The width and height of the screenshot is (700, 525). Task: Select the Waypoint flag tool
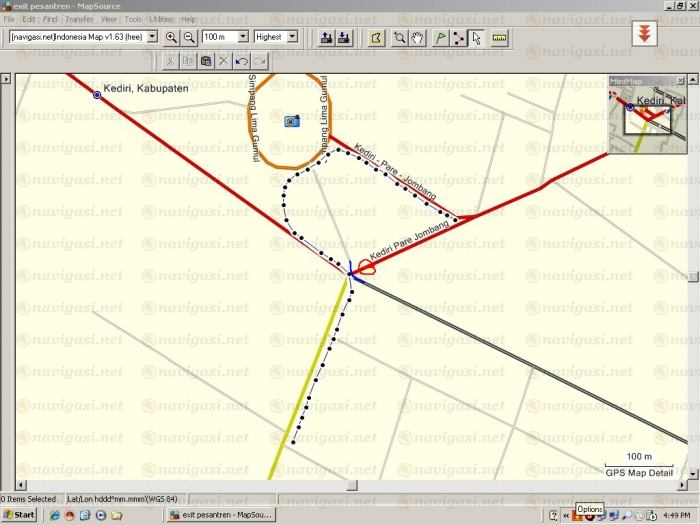[438, 37]
